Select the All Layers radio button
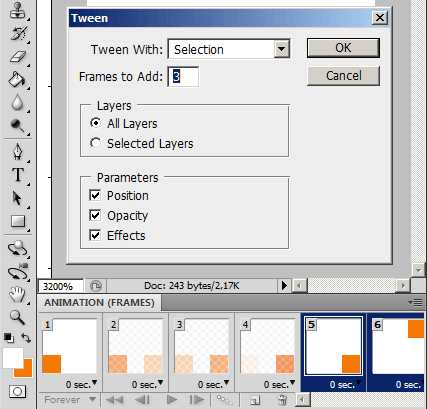 [x=95, y=123]
